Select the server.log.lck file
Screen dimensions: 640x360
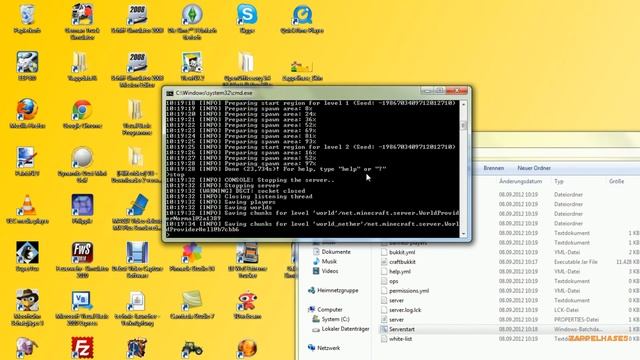point(405,310)
